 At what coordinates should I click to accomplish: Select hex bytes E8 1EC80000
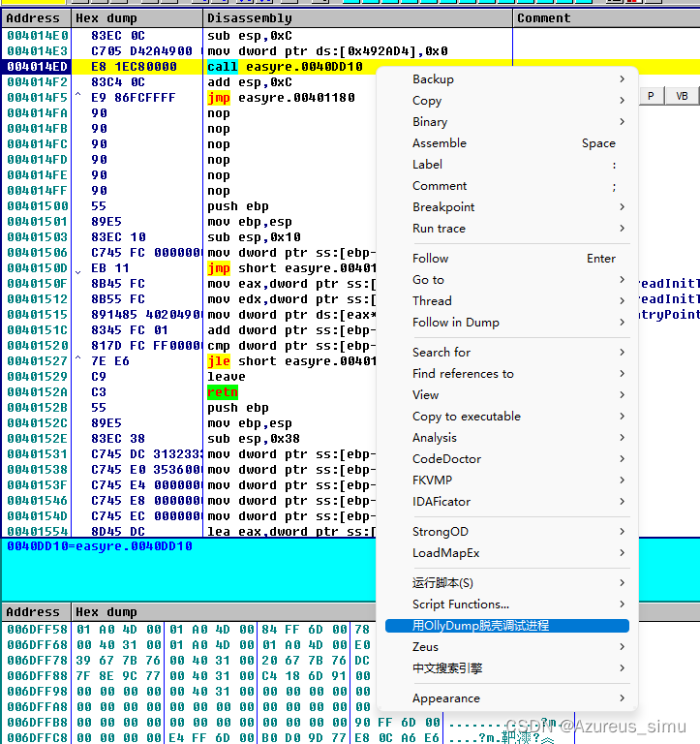[135, 67]
